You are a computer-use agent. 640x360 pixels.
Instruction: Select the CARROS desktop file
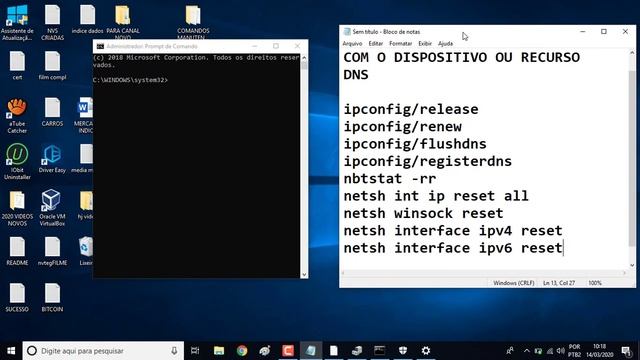(52, 112)
